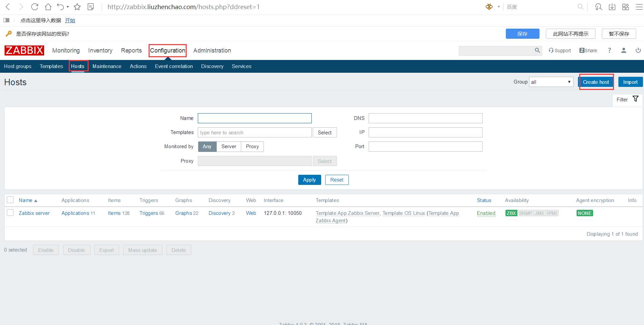Switch to Hosts submenu
644x325 pixels.
tap(78, 66)
